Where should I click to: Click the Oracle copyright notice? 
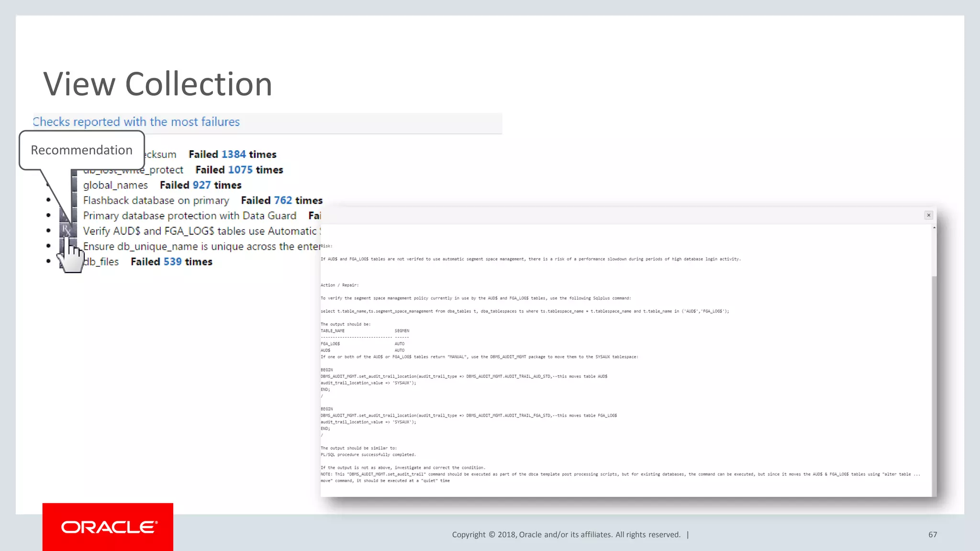click(x=566, y=535)
